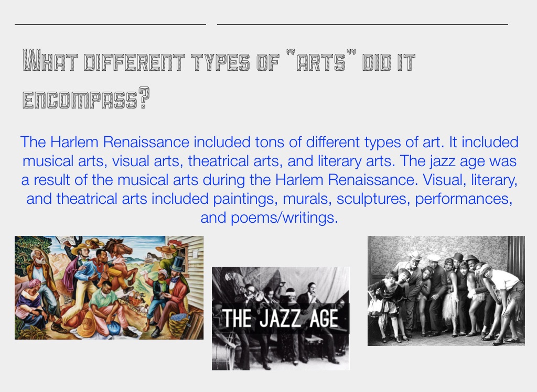Click the colorful mural painting image
Viewport: 537px width, 392px height.
click(109, 287)
